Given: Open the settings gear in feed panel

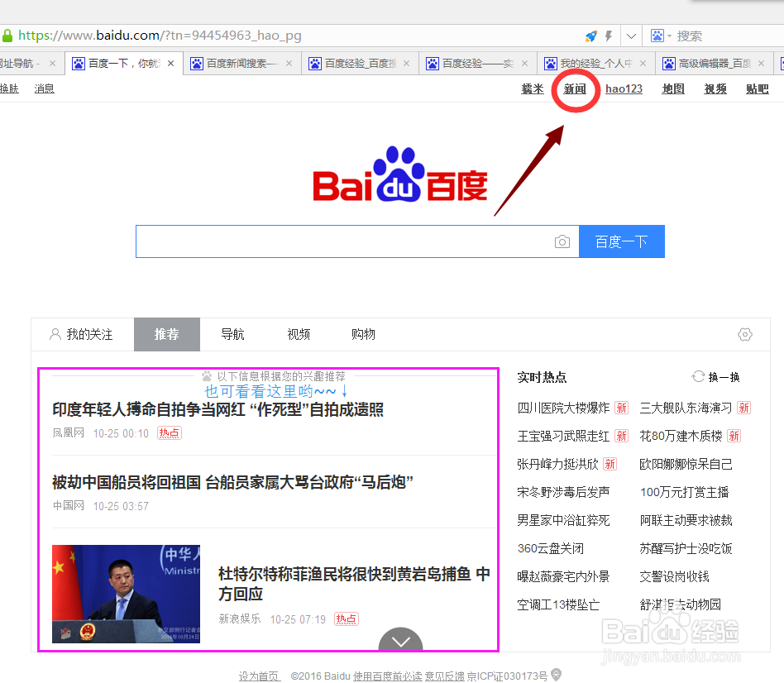Looking at the screenshot, I should point(745,335).
